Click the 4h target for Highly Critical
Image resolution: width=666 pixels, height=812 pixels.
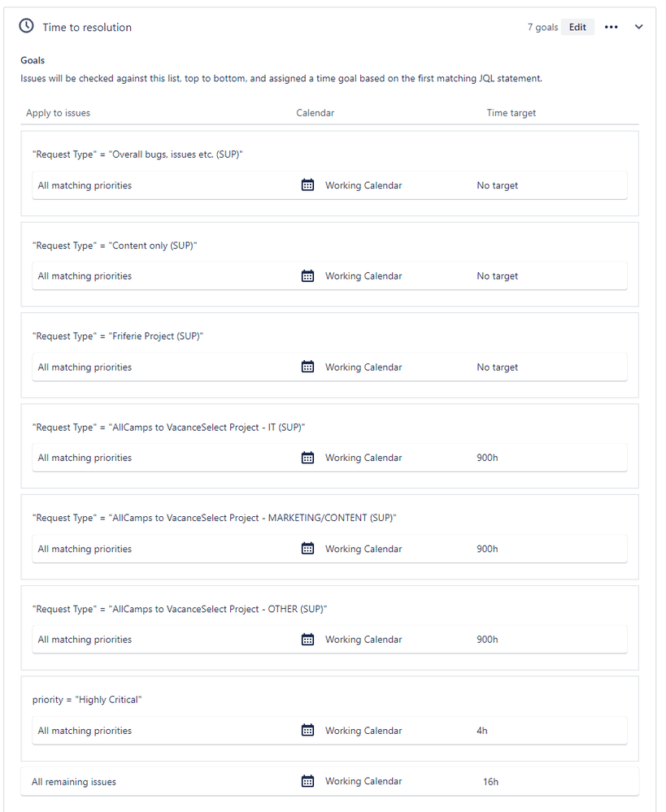coord(481,730)
